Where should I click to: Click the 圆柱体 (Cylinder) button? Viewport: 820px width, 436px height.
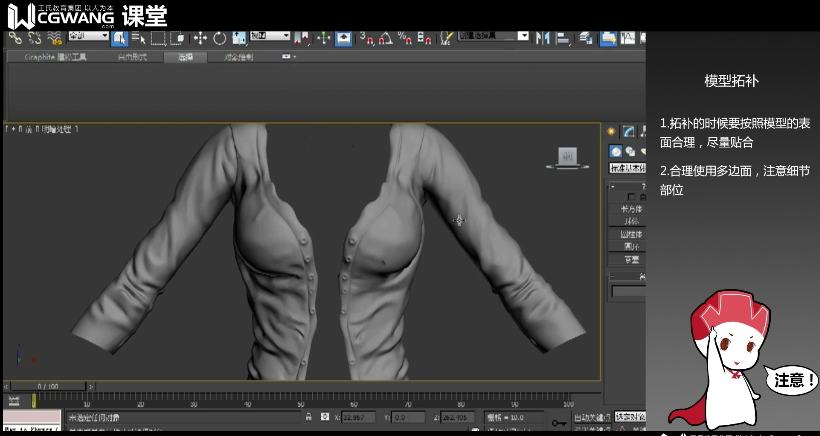[x=630, y=234]
